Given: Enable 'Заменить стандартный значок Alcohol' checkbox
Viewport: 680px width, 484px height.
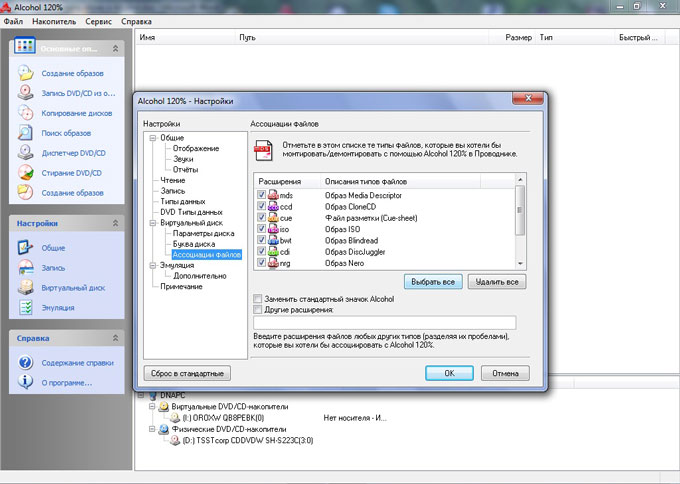Looking at the screenshot, I should coord(258,299).
